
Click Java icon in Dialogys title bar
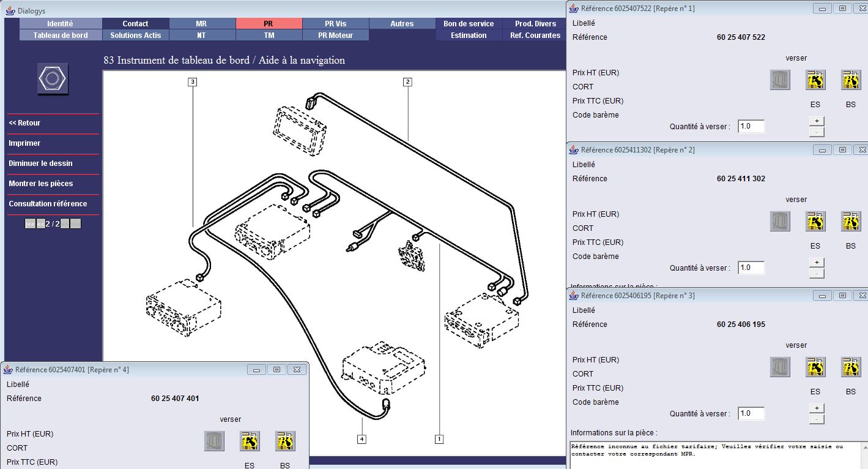coord(10,10)
